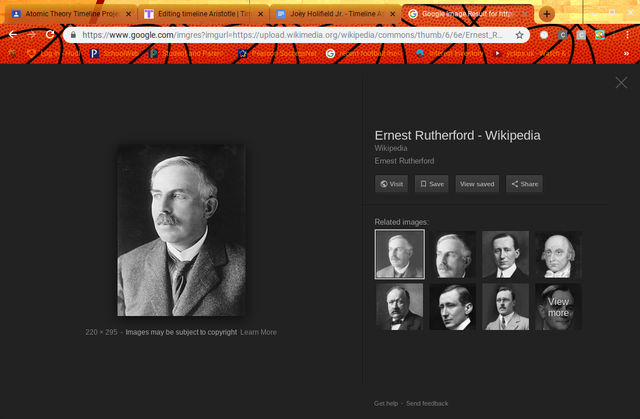This screenshot has width=640, height=419.
Task: Click the View more related images tile
Action: click(x=558, y=307)
